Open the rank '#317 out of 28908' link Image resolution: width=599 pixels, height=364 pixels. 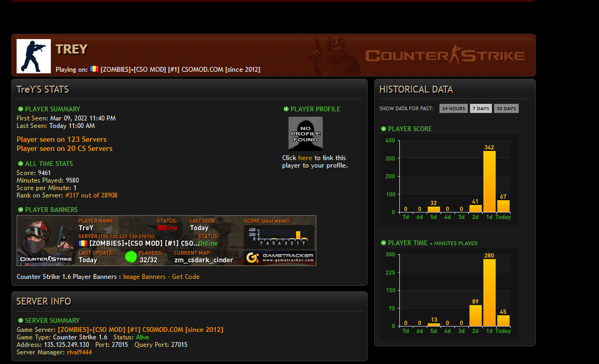(x=91, y=196)
